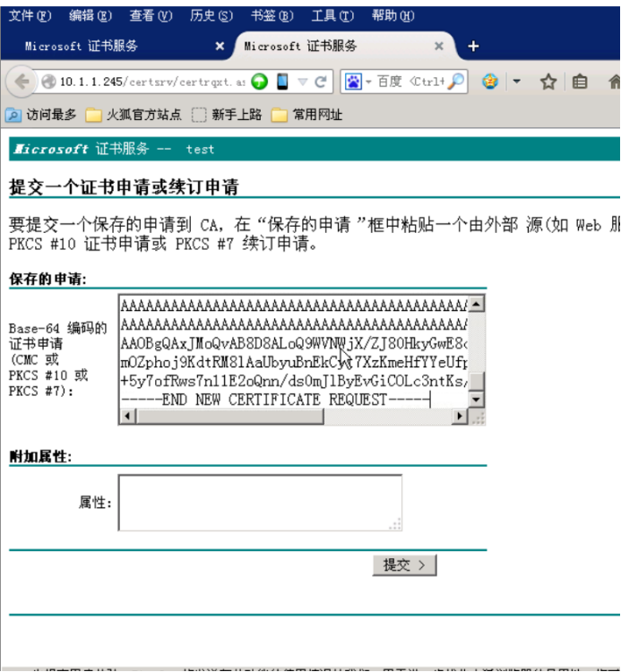621x672 pixels.
Task: Click the magnifier search icon
Action: tap(455, 82)
